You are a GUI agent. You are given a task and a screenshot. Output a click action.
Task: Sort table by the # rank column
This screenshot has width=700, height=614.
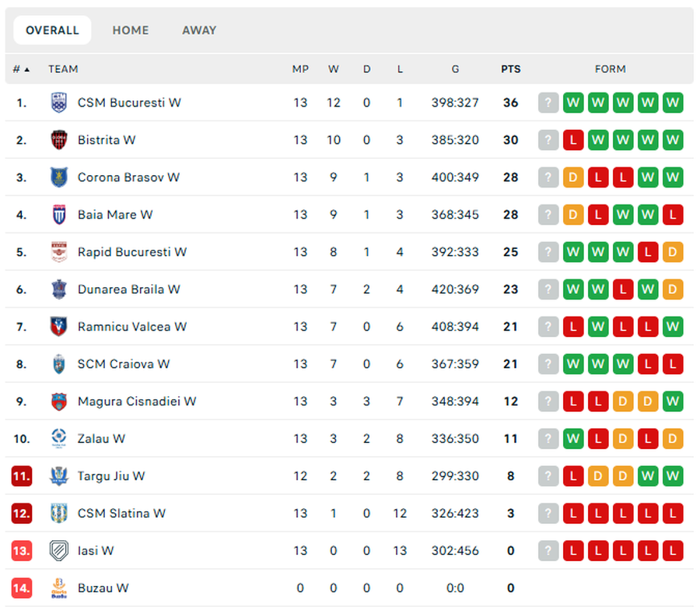21,69
